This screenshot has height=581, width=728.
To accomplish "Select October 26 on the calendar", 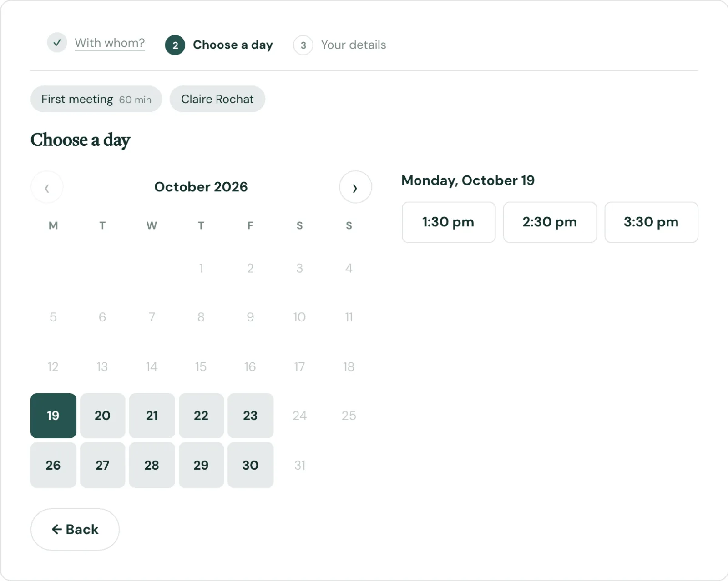I will tap(53, 465).
